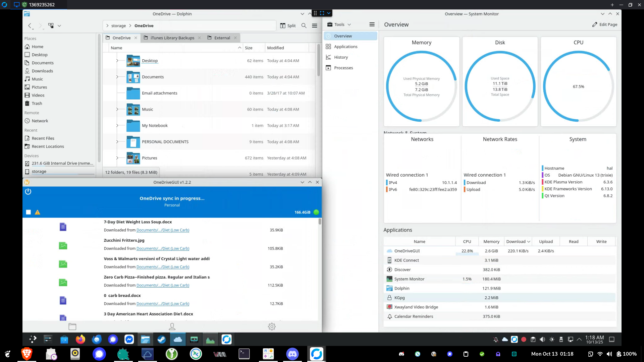
Task: Click the stop sync square button
Action: click(29, 212)
